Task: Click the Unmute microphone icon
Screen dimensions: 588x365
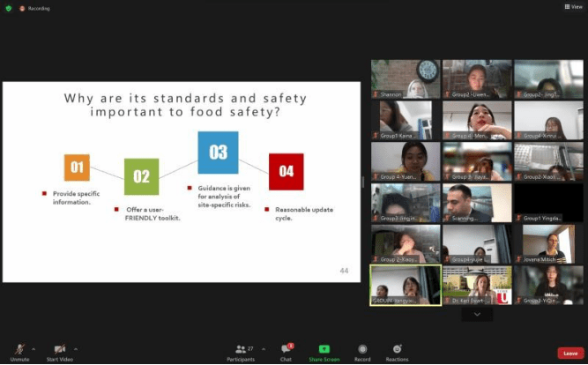Action: tap(19, 349)
